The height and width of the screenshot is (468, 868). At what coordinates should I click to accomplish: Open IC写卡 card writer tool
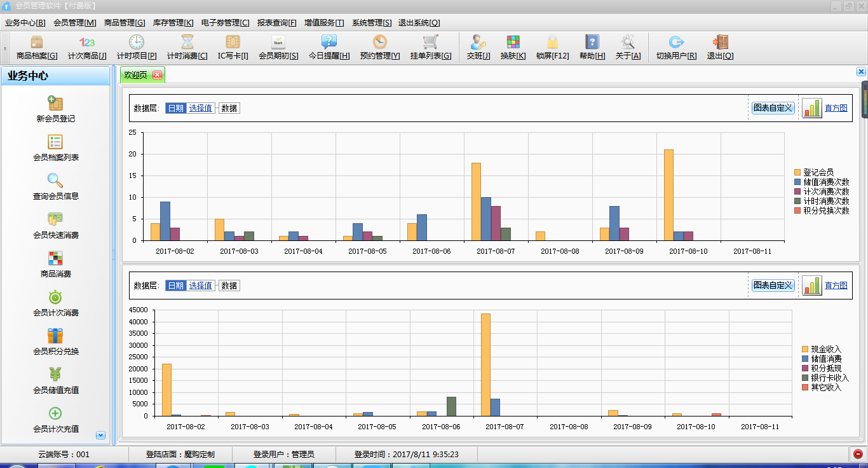[233, 43]
